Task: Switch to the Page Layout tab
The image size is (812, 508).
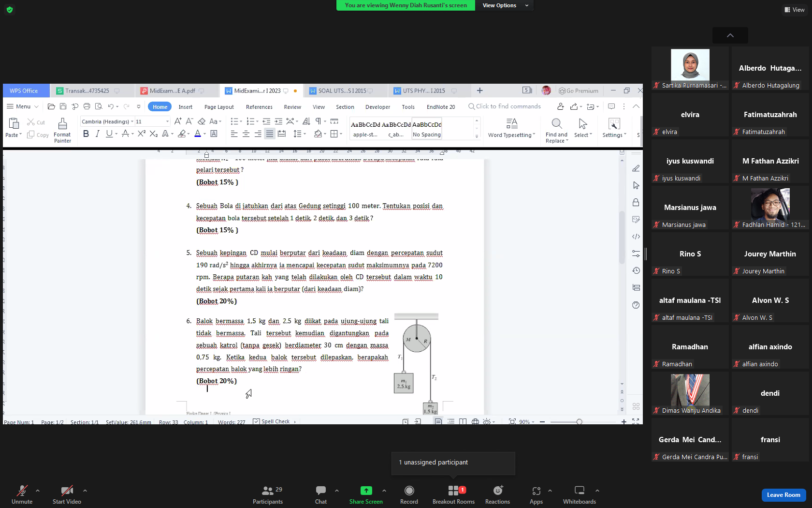Action: (x=219, y=107)
